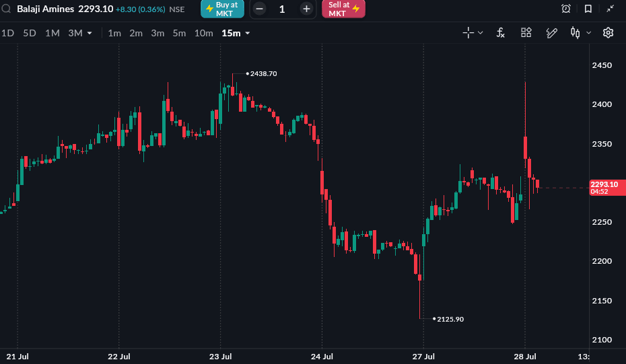This screenshot has height=364, width=626.
Task: Edit the quantity field showing 1
Action: click(x=282, y=9)
